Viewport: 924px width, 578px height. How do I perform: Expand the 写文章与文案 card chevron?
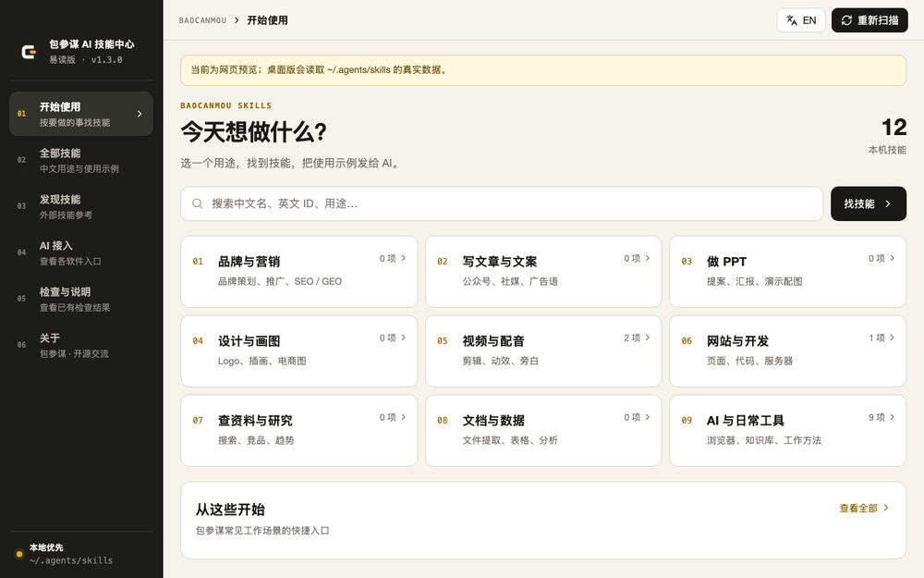pyautogui.click(x=648, y=258)
